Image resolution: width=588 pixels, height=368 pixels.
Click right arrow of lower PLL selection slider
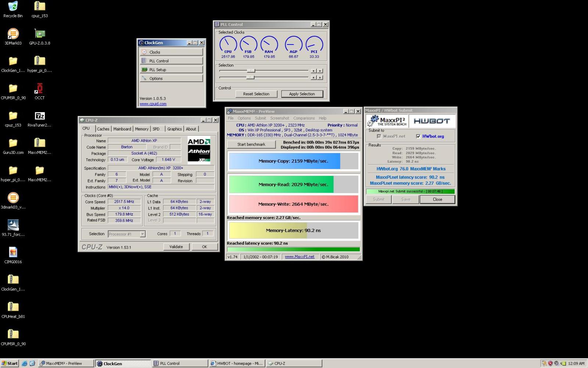320,78
